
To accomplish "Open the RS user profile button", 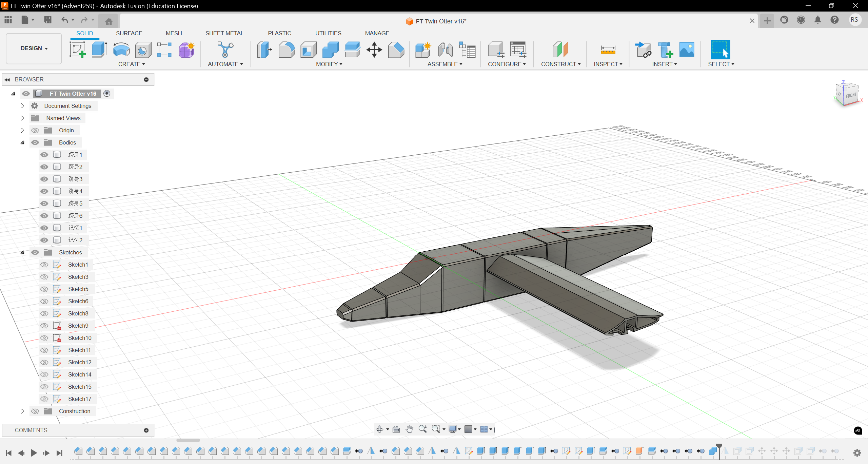I will coord(854,20).
